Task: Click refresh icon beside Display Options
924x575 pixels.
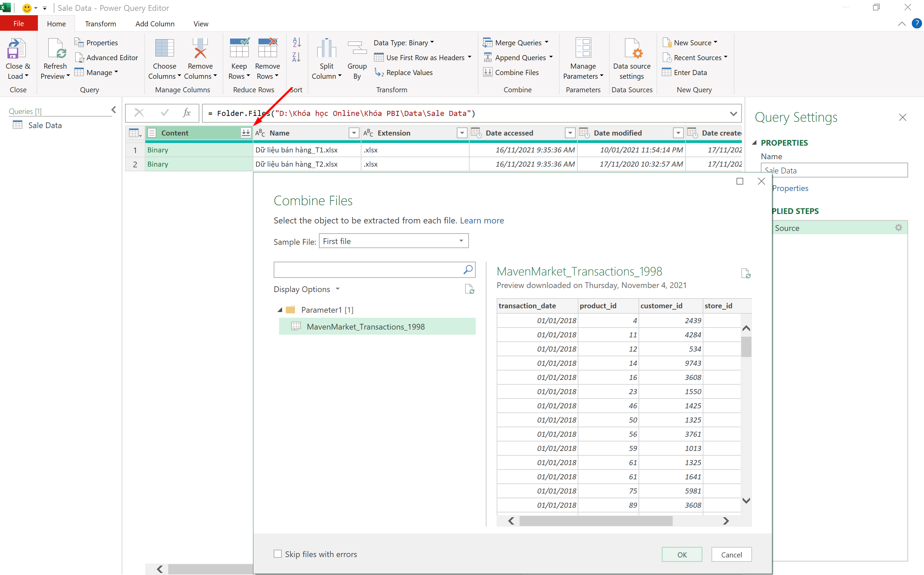Action: [469, 289]
